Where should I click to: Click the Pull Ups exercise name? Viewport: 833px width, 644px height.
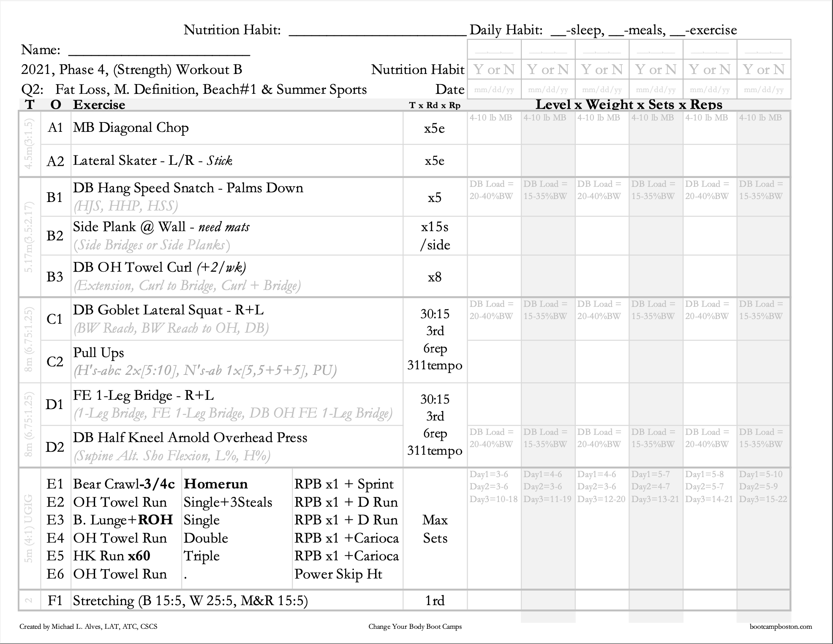(98, 353)
